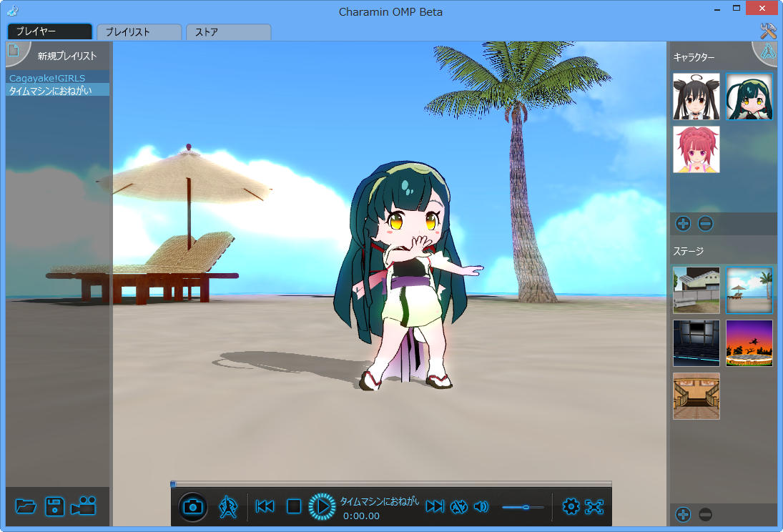
Task: Open the ストア tab
Action: [x=228, y=31]
